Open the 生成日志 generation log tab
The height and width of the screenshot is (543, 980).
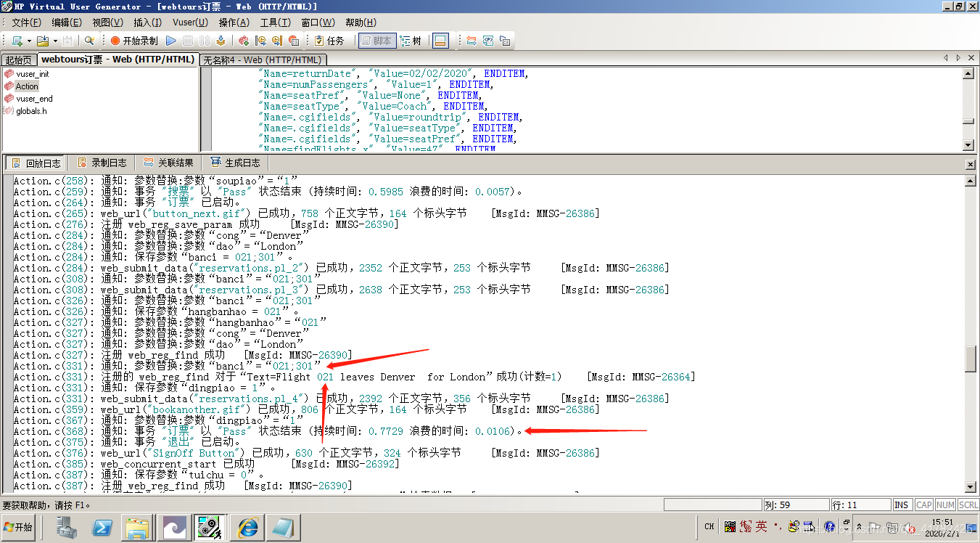click(234, 163)
